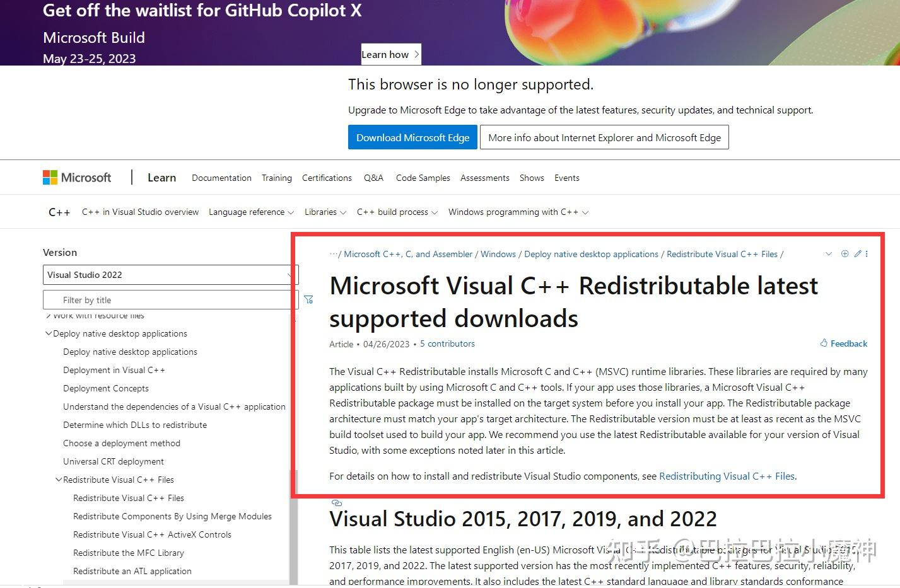Collapse the Redistribute Visual C++ Files tree section
900x588 pixels.
point(59,480)
